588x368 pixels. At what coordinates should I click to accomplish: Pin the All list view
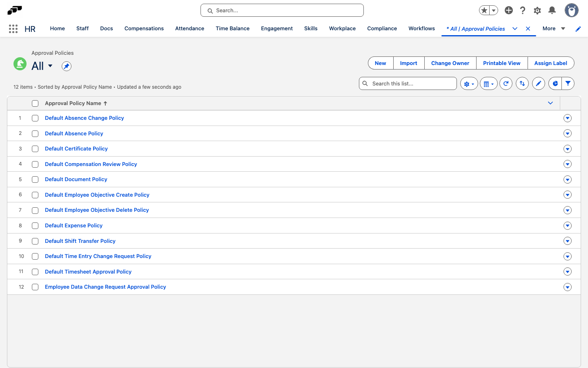pos(67,66)
